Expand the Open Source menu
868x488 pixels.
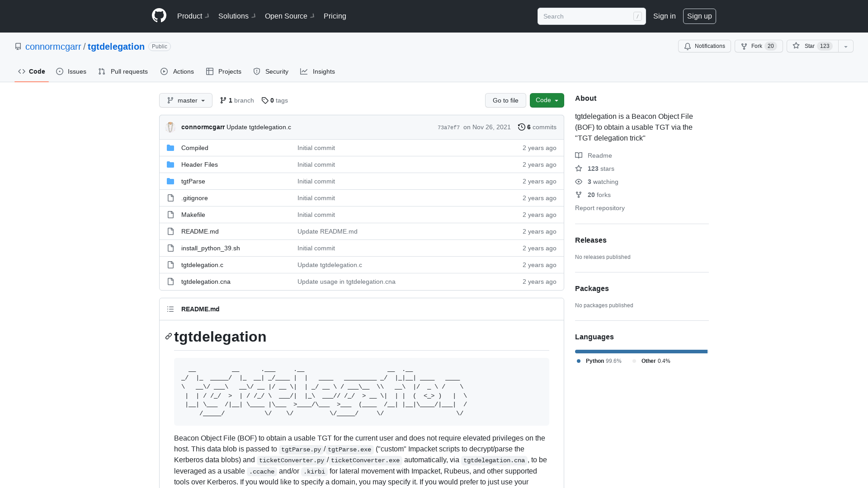[290, 16]
